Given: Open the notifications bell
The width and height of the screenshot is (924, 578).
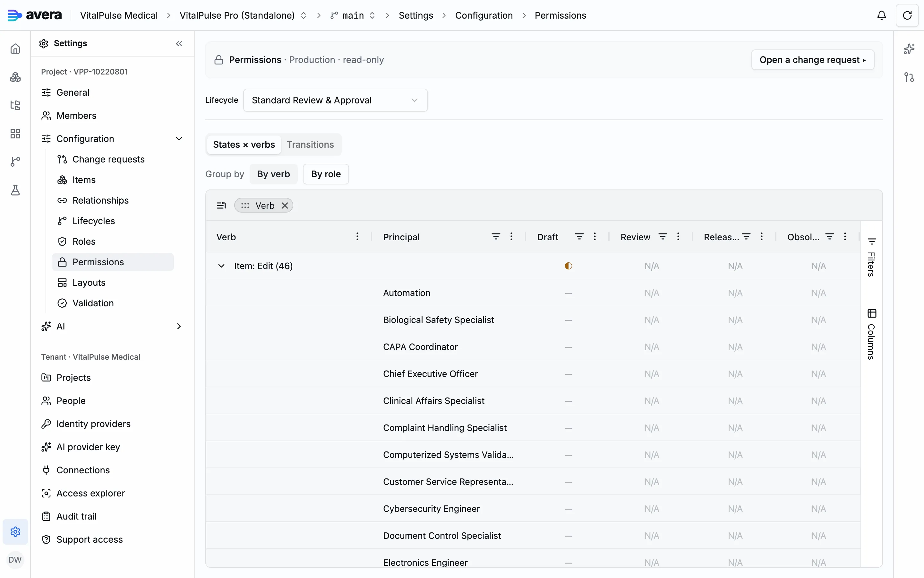Looking at the screenshot, I should point(881,15).
